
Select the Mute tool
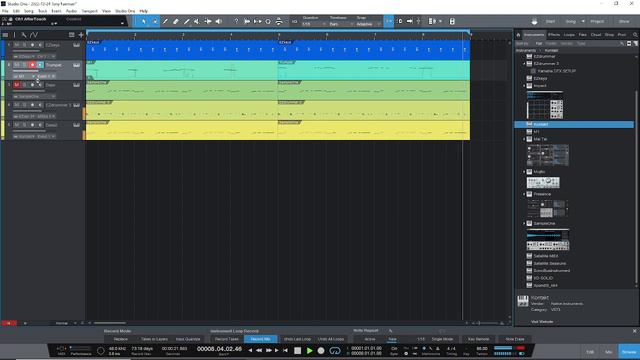pos(197,21)
